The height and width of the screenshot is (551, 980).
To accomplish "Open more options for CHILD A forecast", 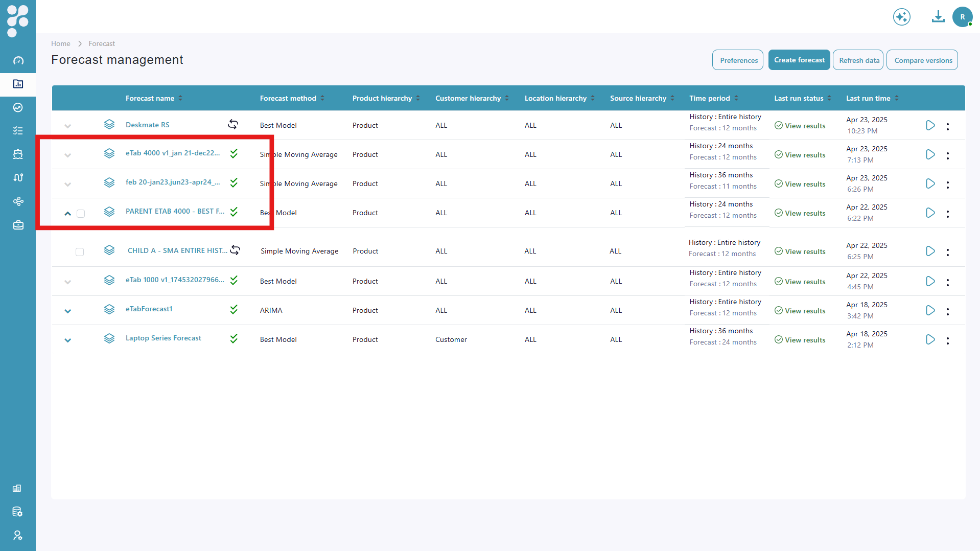I will (x=947, y=252).
